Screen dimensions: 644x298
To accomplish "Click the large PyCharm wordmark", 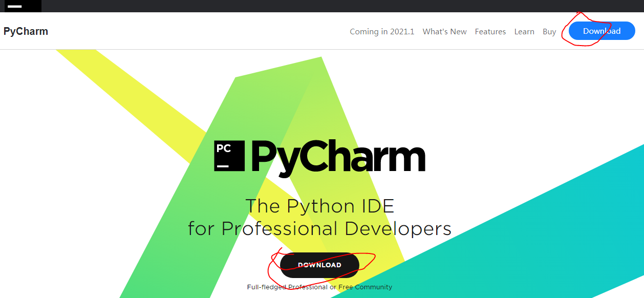I will click(338, 158).
